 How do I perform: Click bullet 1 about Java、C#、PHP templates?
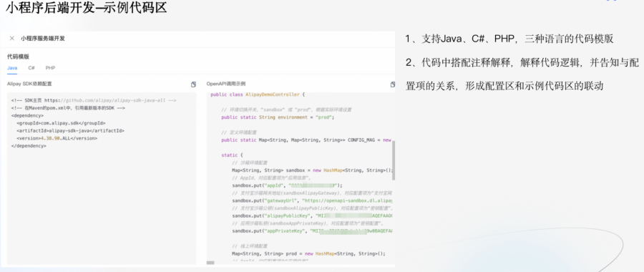click(509, 39)
